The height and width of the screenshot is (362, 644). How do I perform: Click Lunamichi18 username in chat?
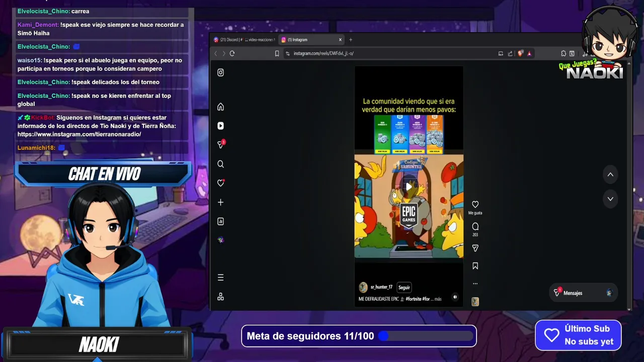[x=37, y=148]
